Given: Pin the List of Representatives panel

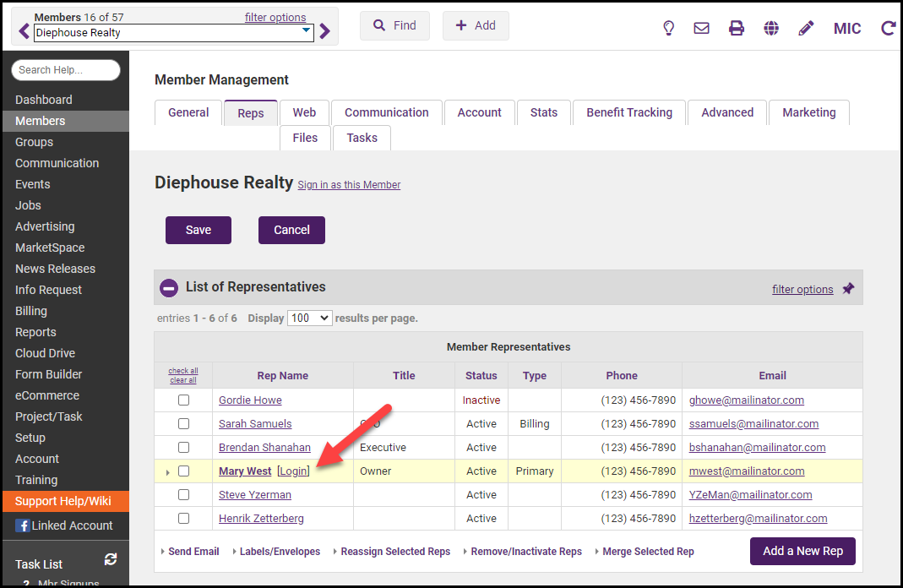Looking at the screenshot, I should pos(848,289).
